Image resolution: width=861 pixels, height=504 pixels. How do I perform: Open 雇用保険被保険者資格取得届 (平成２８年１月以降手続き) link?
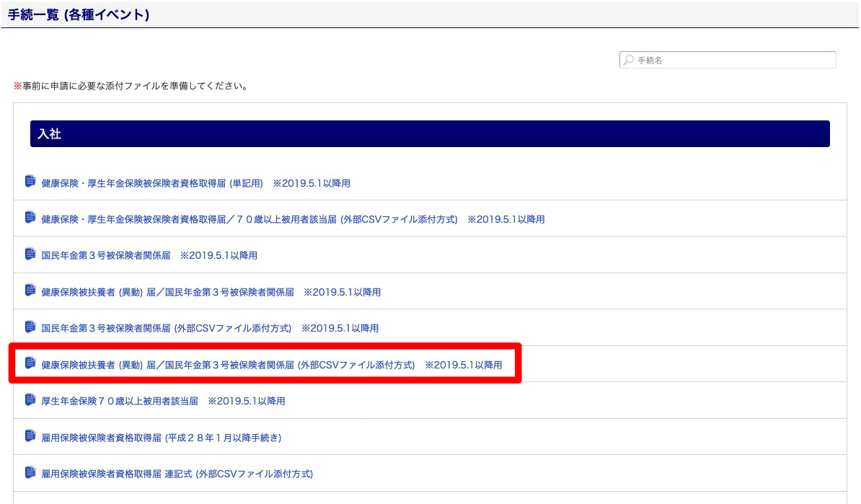(x=162, y=438)
